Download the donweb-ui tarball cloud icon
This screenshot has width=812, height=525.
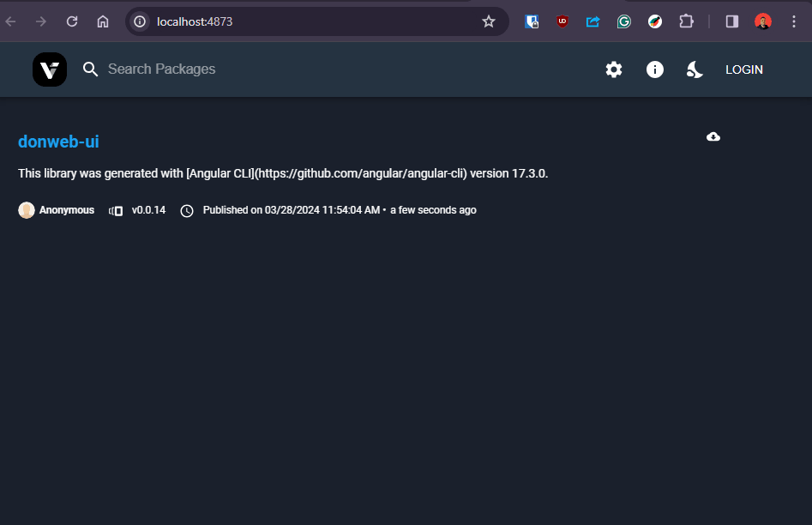click(713, 136)
